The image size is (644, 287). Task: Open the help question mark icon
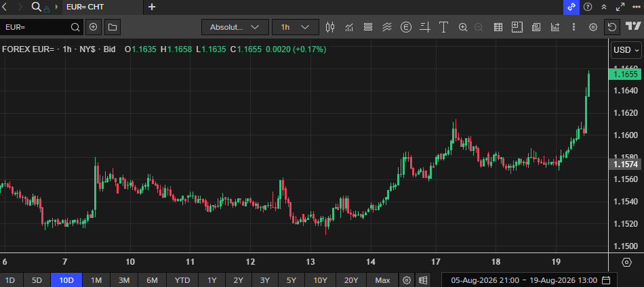tap(588, 7)
